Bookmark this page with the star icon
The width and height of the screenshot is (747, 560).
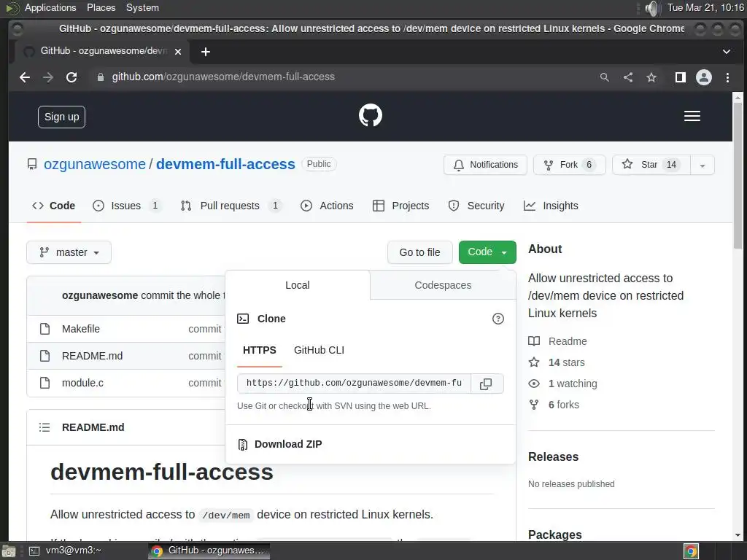click(651, 77)
